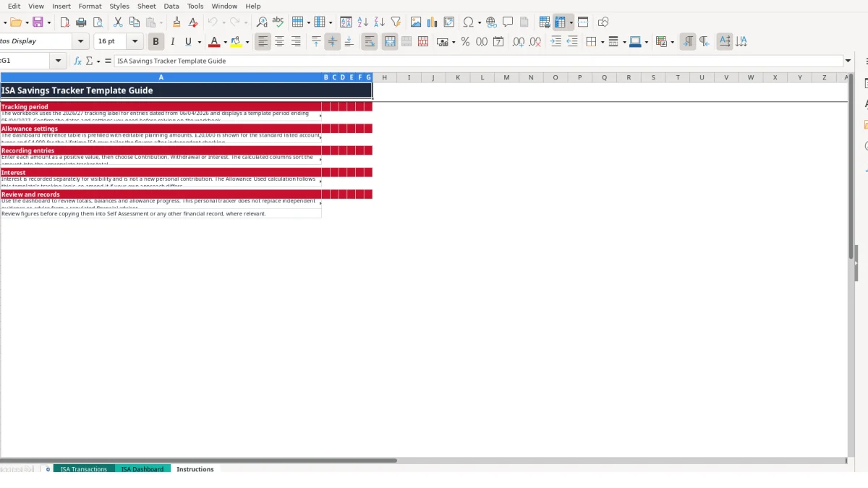Select column header M

[506, 77]
